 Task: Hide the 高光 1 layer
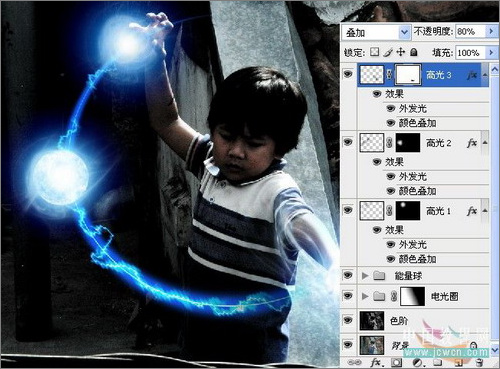(348, 210)
